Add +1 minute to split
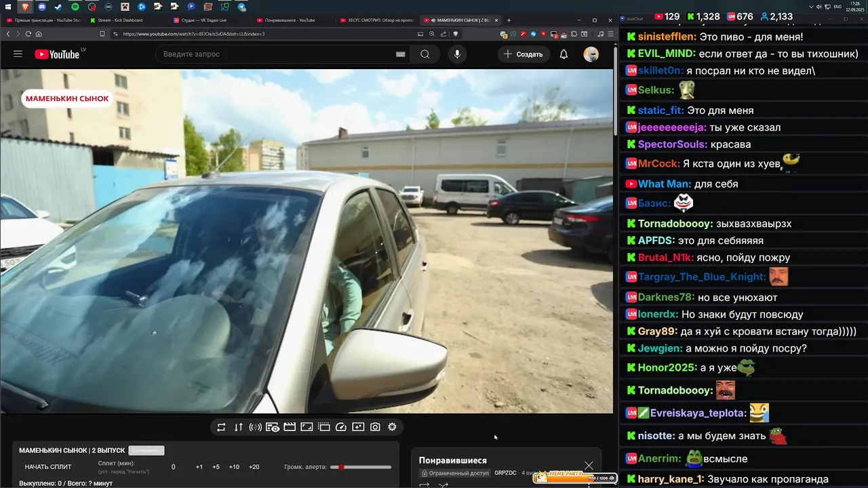Viewport: 868px width, 488px height. coord(199,467)
